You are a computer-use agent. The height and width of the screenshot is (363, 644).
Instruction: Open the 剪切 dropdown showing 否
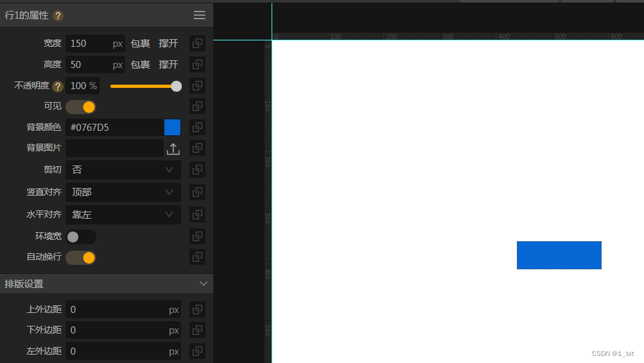tap(123, 170)
